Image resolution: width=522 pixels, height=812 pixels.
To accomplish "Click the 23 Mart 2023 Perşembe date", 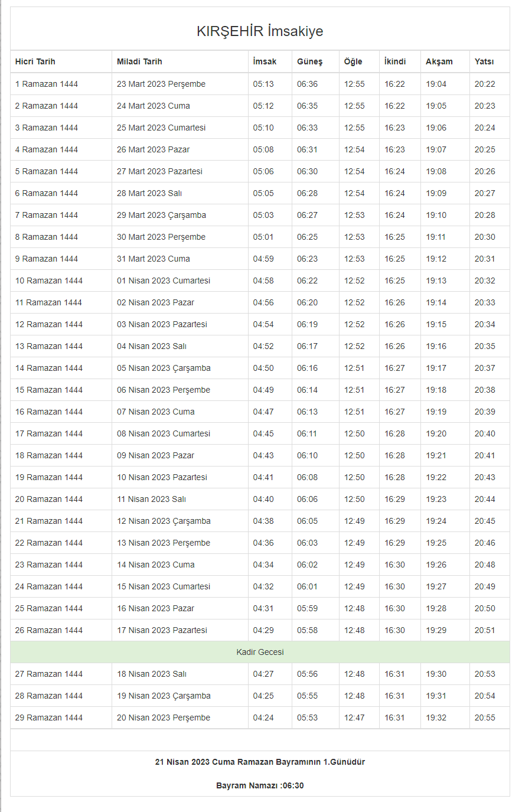I will click(x=161, y=84).
